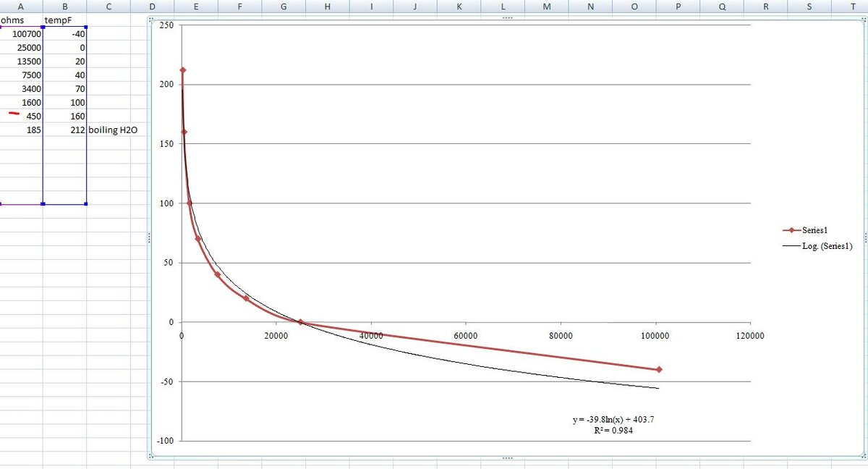Select column B header
The image size is (868, 469).
[x=65, y=7]
